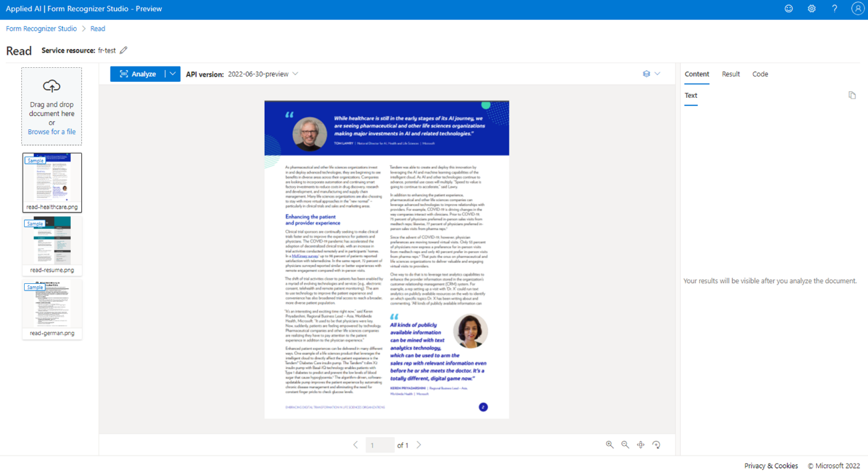The image size is (868, 473).
Task: Open the Read breadcrumb link
Action: [x=97, y=29]
